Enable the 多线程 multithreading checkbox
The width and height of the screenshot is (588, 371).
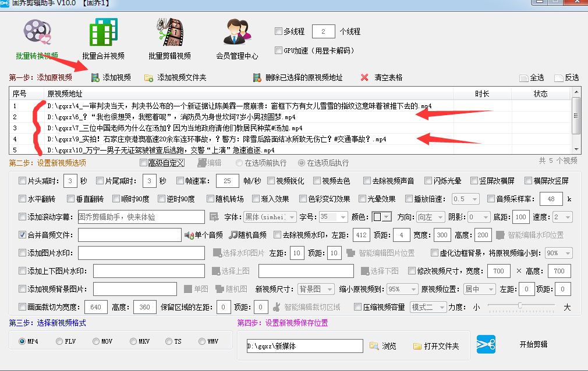279,31
